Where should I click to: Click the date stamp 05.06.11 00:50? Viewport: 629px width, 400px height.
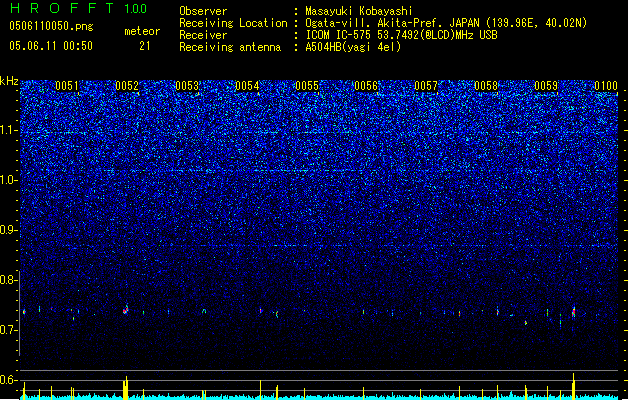(51, 46)
